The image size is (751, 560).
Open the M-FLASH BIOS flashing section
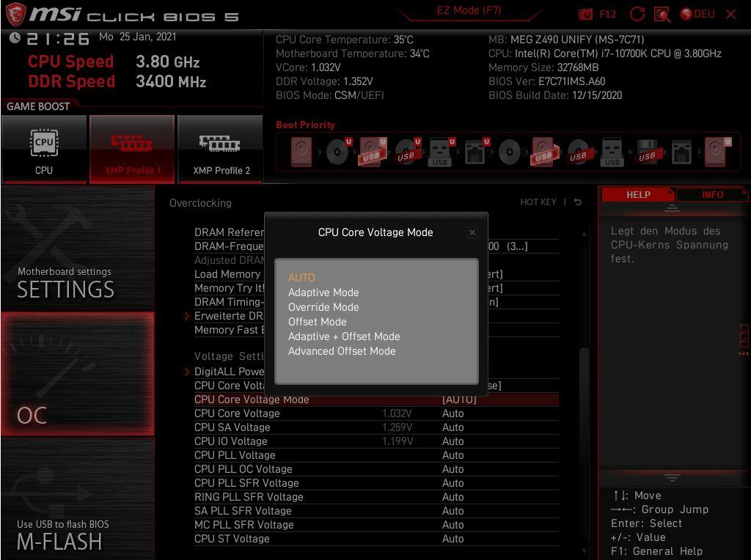(x=78, y=498)
